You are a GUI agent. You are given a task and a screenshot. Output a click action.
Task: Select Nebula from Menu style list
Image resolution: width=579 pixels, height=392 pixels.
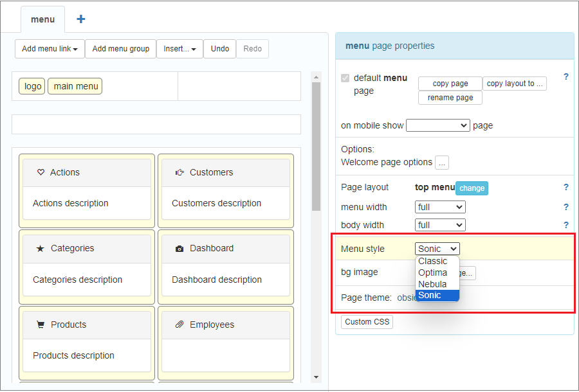432,284
